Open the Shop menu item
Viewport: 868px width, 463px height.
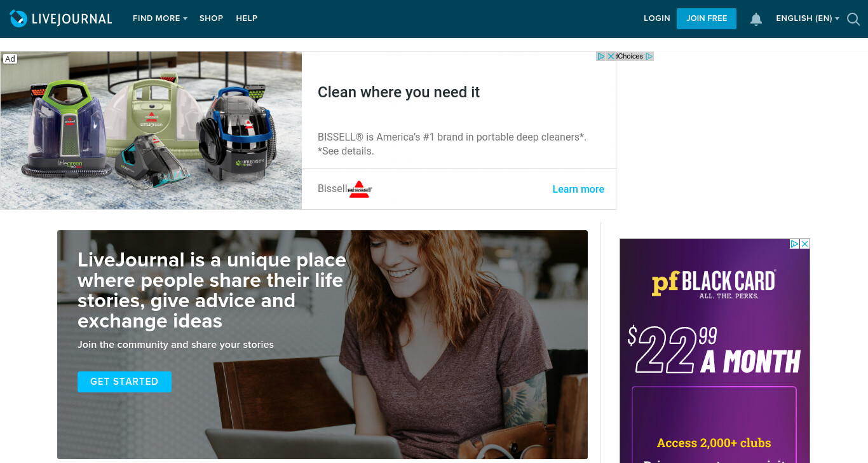point(212,18)
